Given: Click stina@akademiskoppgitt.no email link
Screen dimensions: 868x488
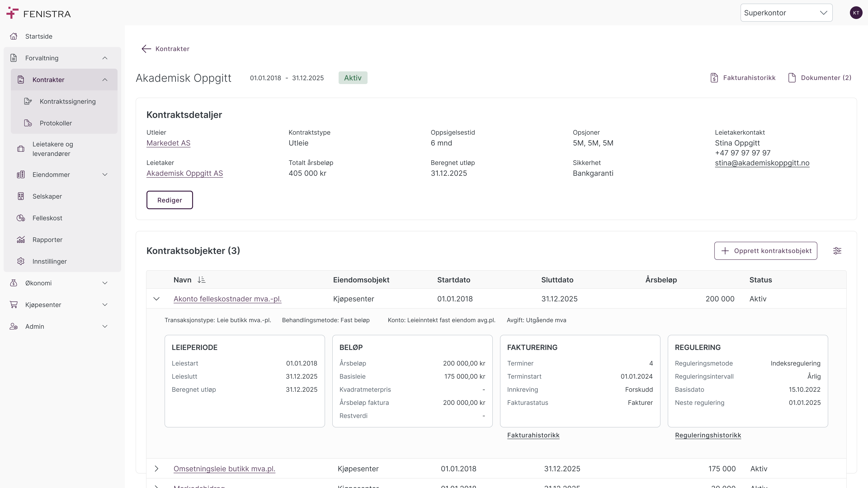Looking at the screenshot, I should coord(762,163).
